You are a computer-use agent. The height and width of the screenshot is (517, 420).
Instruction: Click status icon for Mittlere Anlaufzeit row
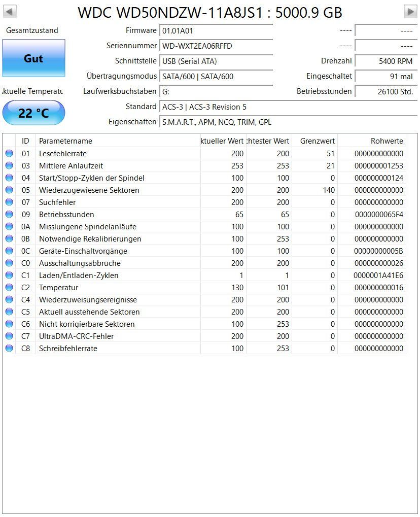(9, 165)
